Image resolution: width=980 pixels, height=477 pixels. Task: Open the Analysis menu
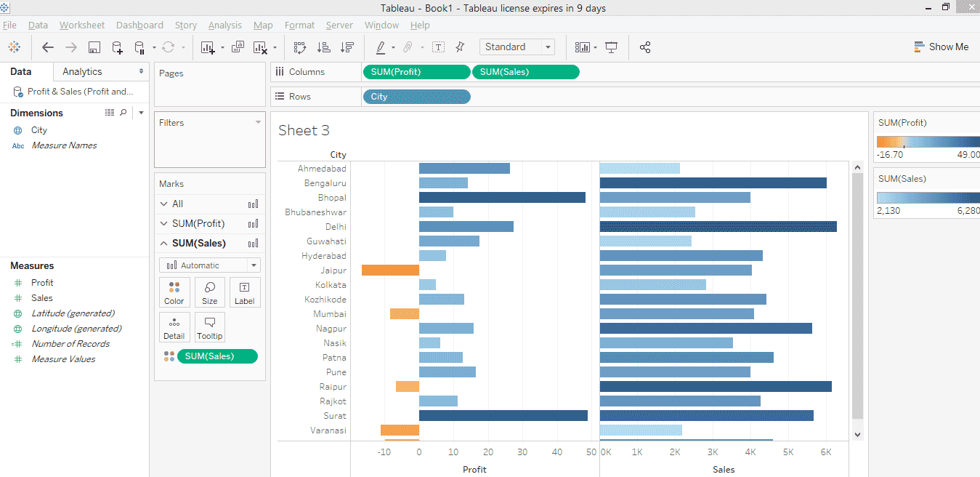[225, 25]
